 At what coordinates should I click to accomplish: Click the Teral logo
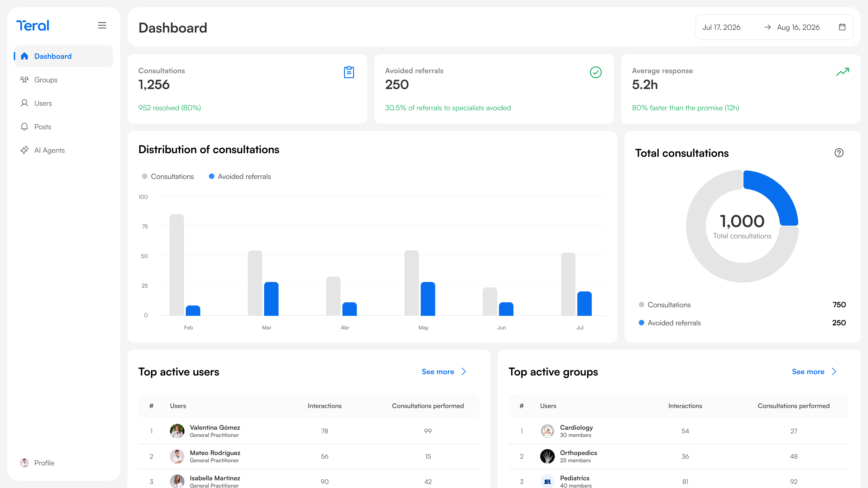pos(33,26)
